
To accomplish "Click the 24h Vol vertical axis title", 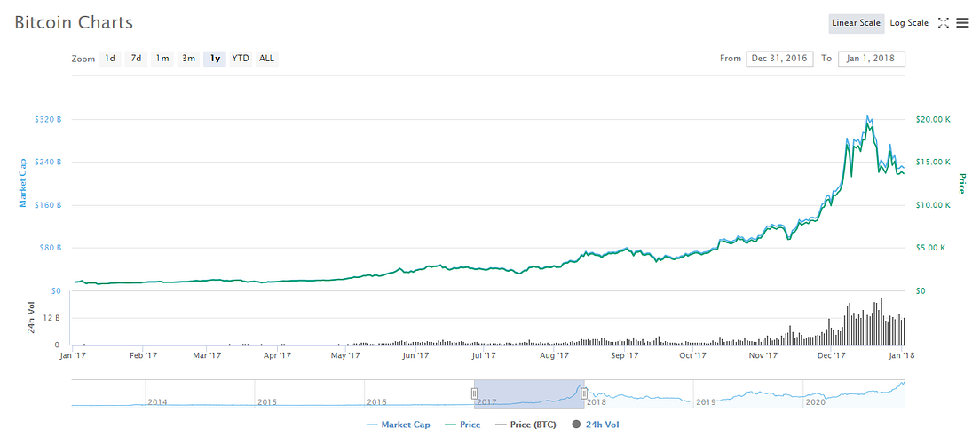I will (30, 318).
